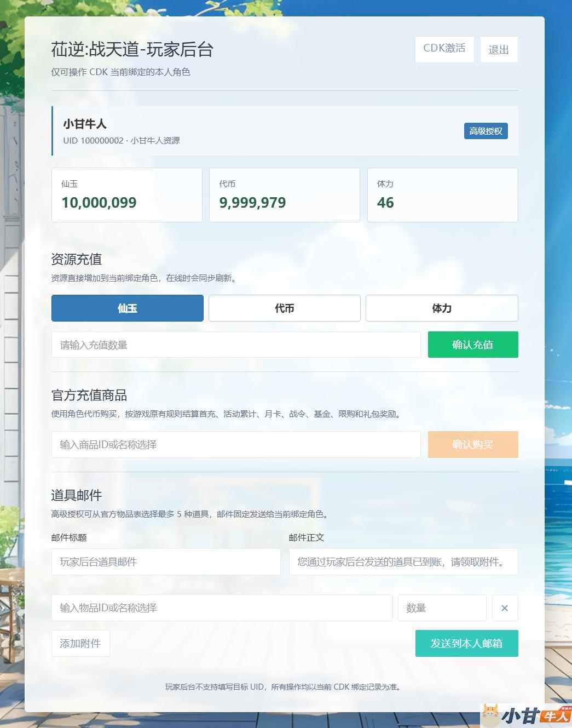The width and height of the screenshot is (572, 728).
Task: Select the 体力 resource tab
Action: [x=442, y=308]
